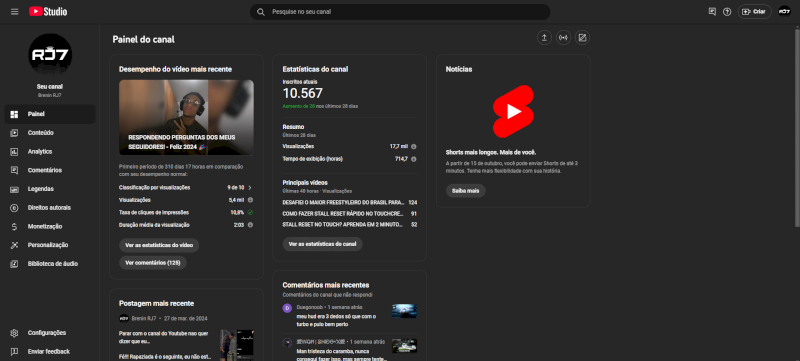This screenshot has height=361, width=800.
Task: Open Configurações in the sidebar
Action: tap(50, 332)
